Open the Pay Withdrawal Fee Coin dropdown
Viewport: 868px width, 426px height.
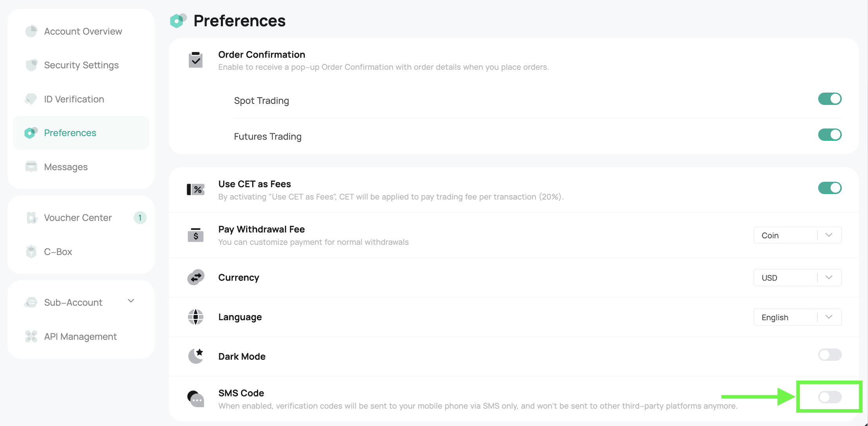coord(797,235)
